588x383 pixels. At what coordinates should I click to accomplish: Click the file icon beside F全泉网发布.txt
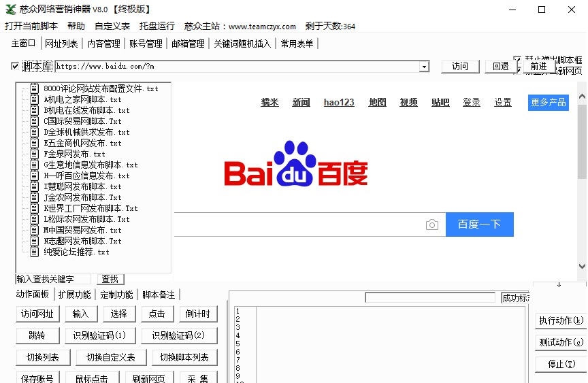pos(34,154)
